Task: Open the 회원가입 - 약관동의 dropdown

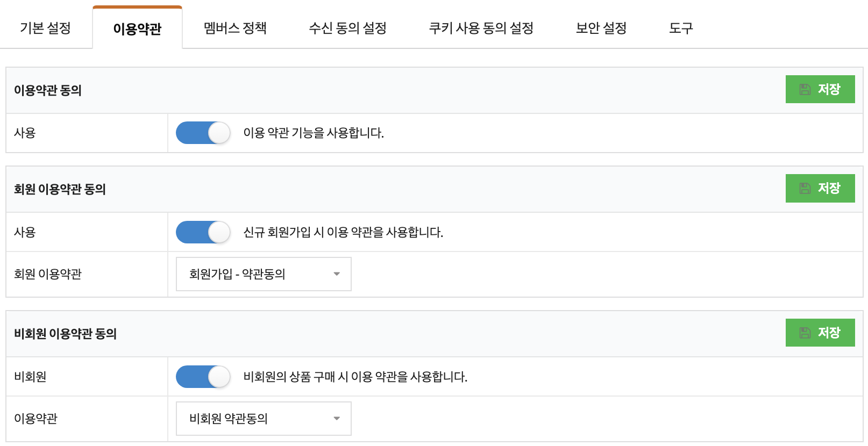Action: coord(264,274)
